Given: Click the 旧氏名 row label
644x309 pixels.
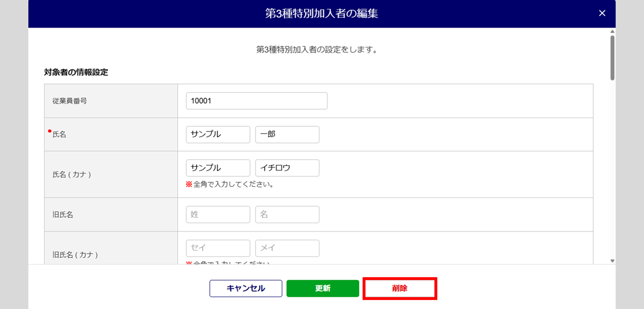Looking at the screenshot, I should (63, 215).
